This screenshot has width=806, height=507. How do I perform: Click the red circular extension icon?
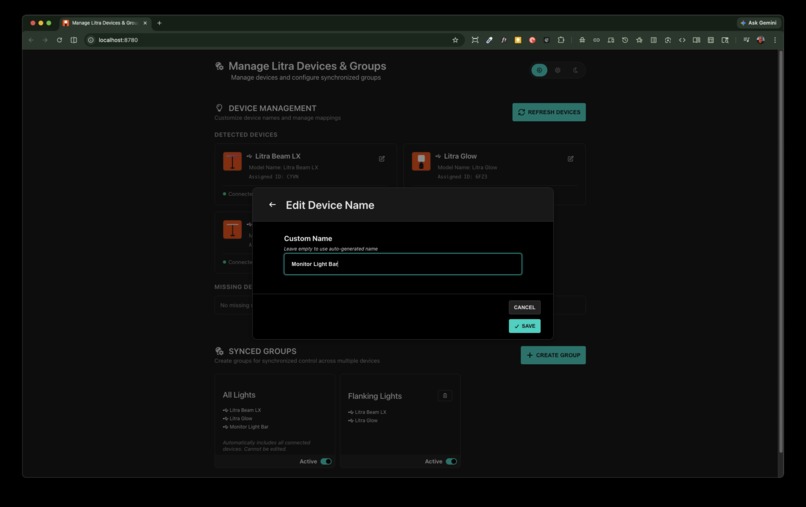532,40
